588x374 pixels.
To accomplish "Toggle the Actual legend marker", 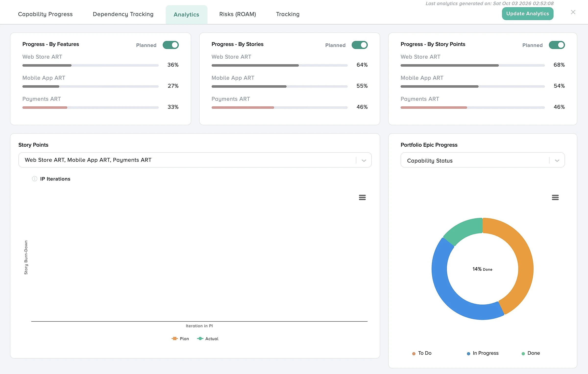I will coord(200,338).
